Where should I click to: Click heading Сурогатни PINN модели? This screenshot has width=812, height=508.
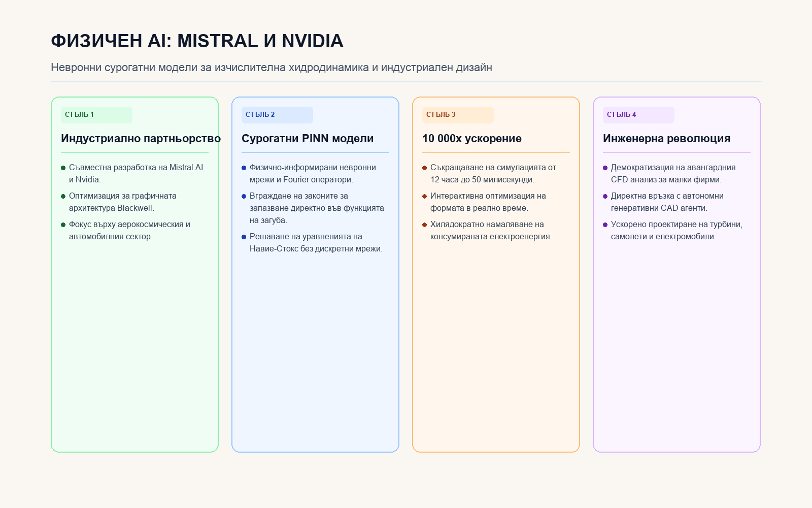(308, 139)
